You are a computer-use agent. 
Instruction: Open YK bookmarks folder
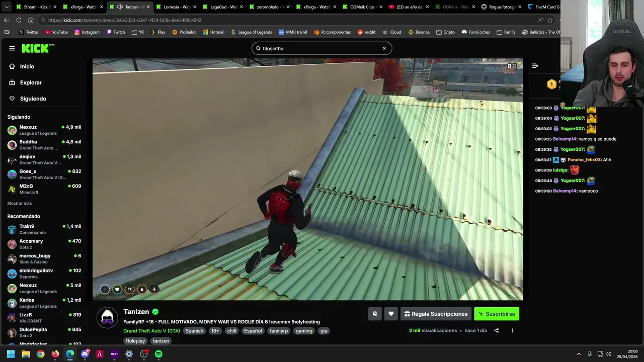coord(138,32)
